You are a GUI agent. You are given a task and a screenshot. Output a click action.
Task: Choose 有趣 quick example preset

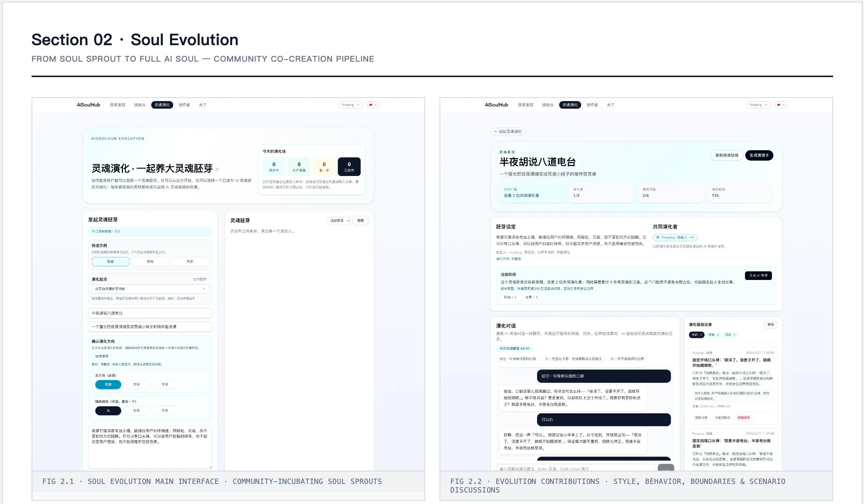coord(110,262)
